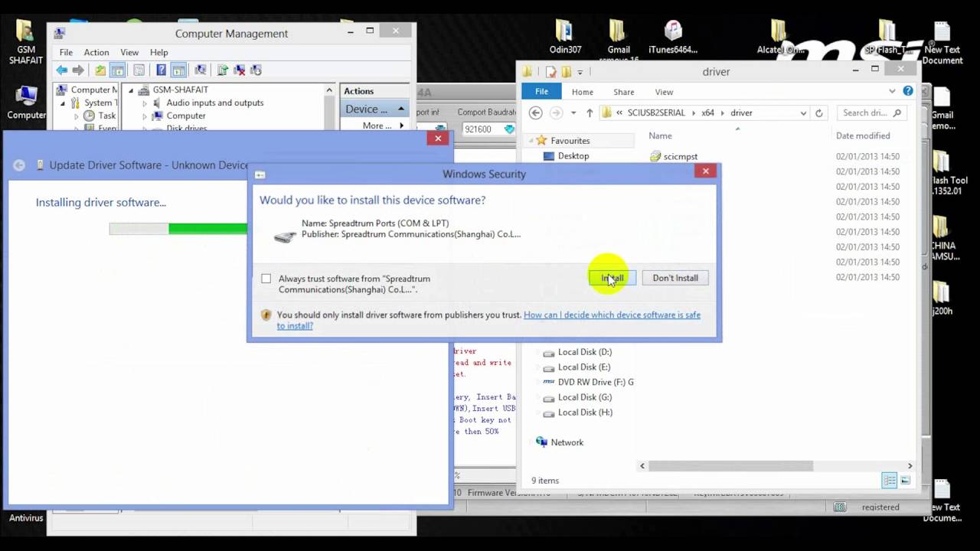Viewport: 980px width, 551px height.
Task: Collapse the Device Manager actions section
Action: coord(400,109)
